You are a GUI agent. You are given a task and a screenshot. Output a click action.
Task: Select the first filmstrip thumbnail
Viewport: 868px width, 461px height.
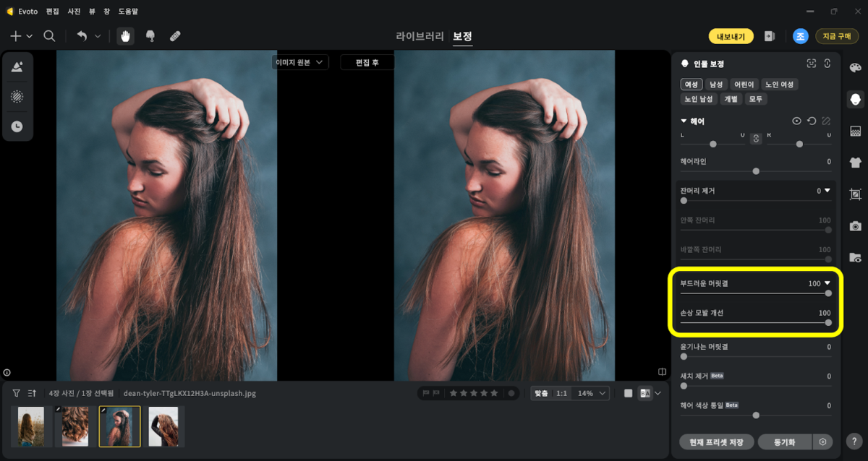[x=31, y=426]
